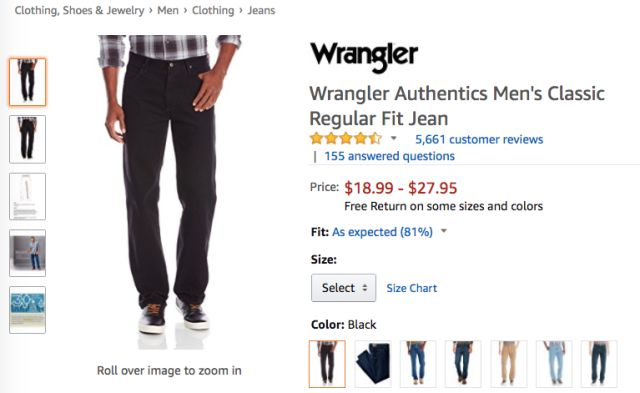Open the blue promotional banner thumbnail
The width and height of the screenshot is (640, 393).
28,310
